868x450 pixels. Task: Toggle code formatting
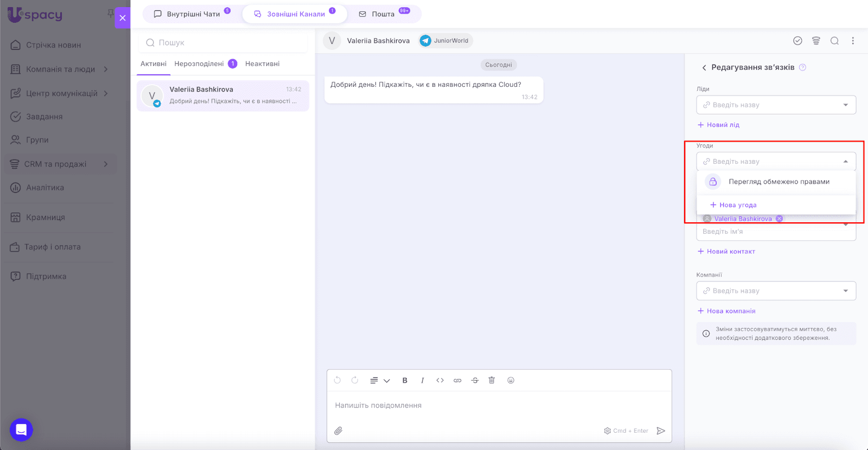(440, 381)
